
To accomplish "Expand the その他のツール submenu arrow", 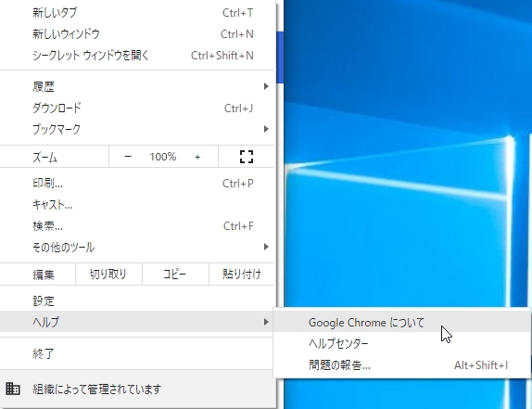I will pyautogui.click(x=266, y=247).
